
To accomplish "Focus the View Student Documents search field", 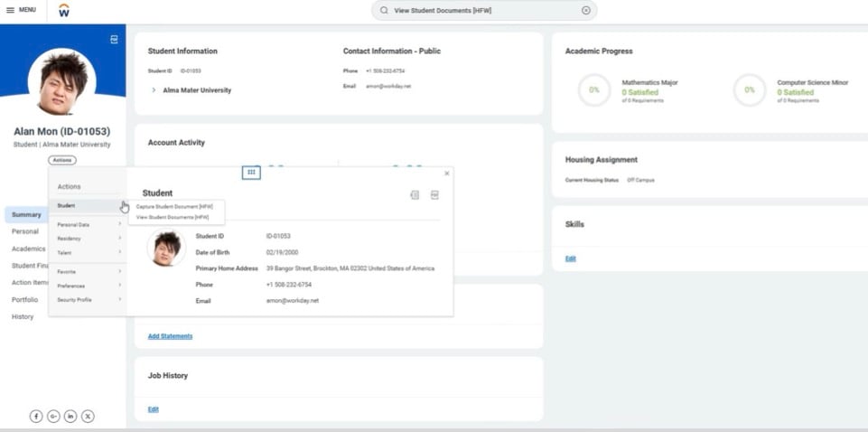I will pos(484,11).
